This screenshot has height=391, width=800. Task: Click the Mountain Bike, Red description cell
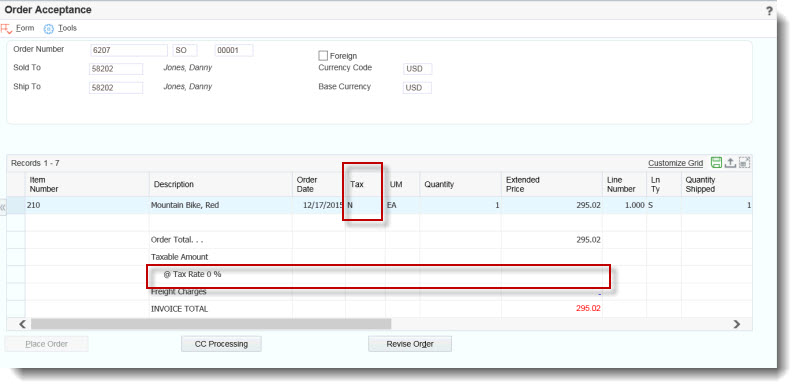pos(221,205)
